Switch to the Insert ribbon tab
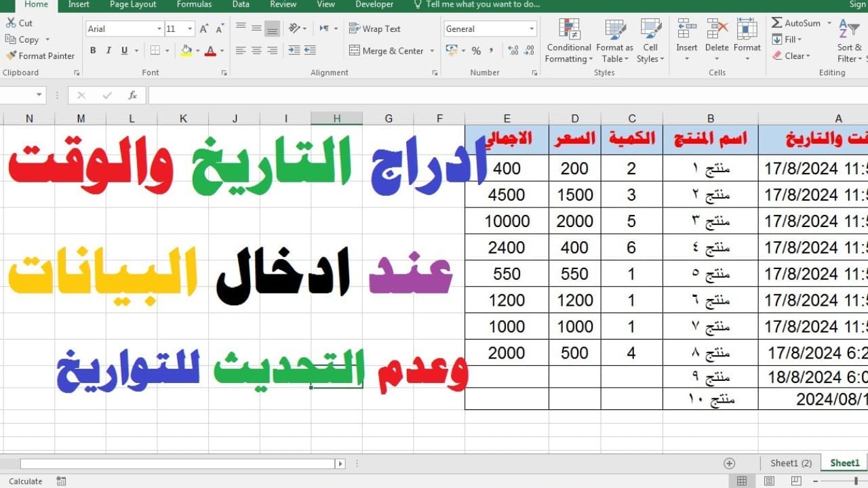The height and width of the screenshot is (488, 868). (x=79, y=5)
